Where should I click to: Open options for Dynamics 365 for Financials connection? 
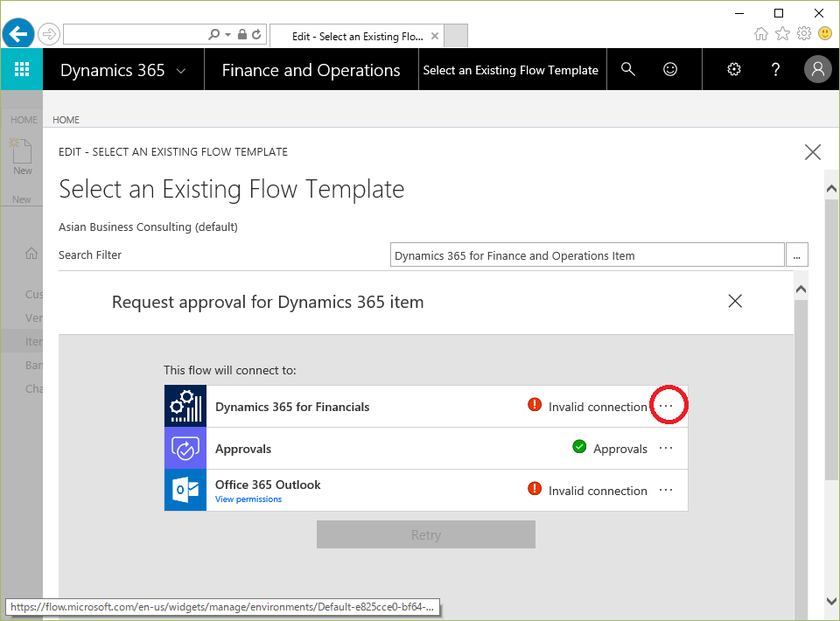click(x=667, y=406)
